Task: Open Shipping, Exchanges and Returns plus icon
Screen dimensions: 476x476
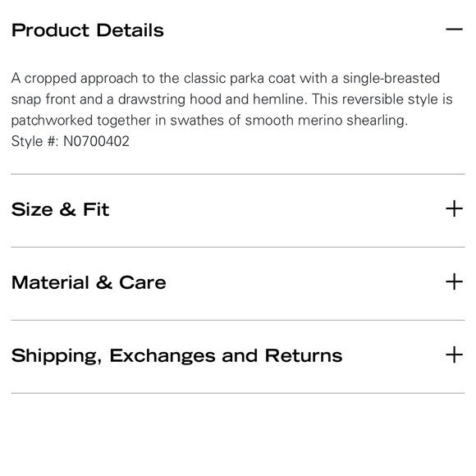Action: click(x=454, y=355)
